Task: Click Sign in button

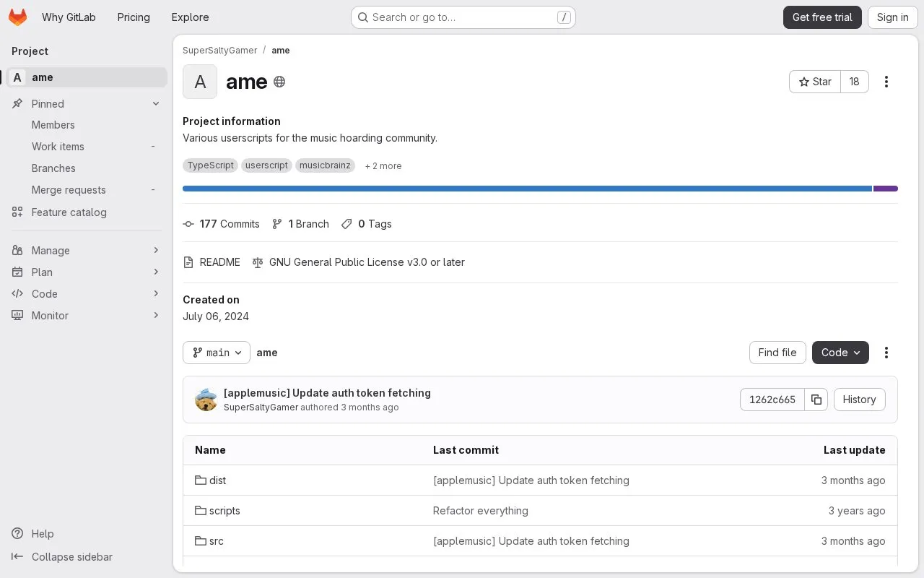Action: coord(893,17)
